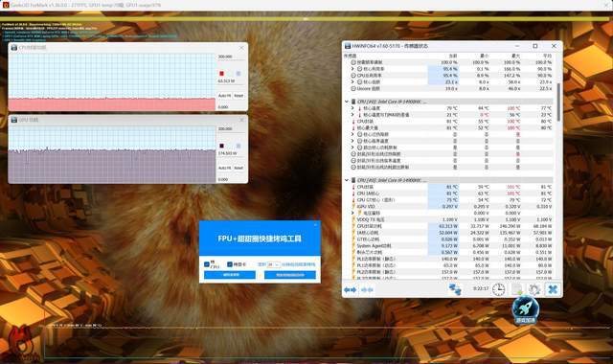Screen dimensions: 613x364
Task: Click the GPU 功耗 graph window title icon
Action: pos(14,120)
